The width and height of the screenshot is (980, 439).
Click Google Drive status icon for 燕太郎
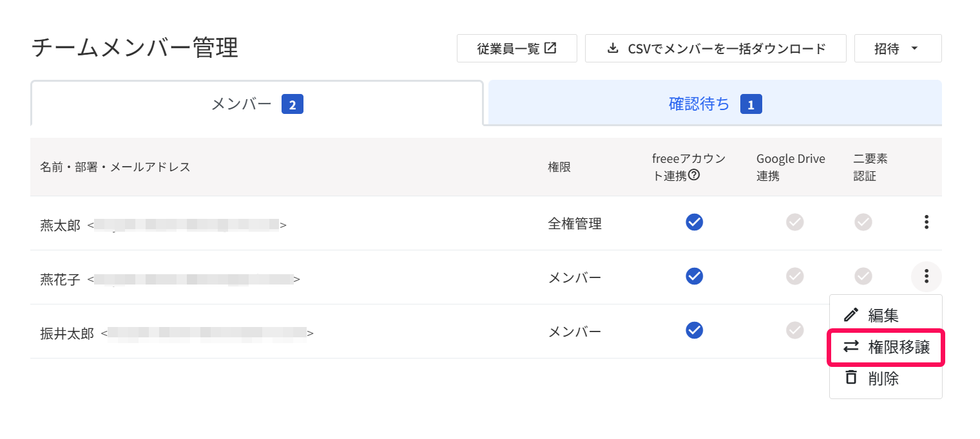coord(795,222)
